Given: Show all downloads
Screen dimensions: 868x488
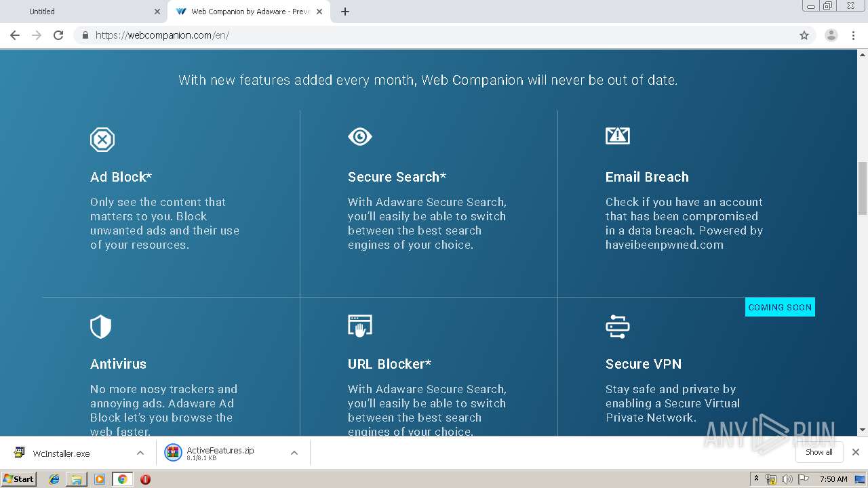Looking at the screenshot, I should pos(819,452).
